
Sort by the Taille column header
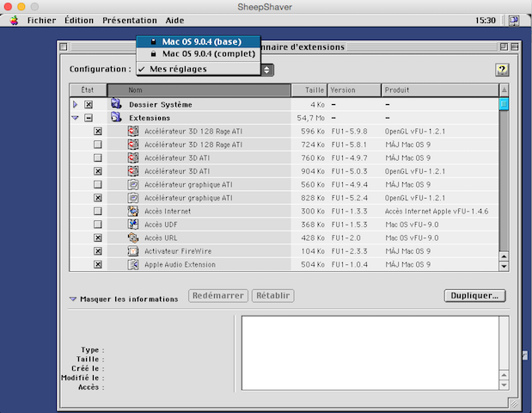pos(309,90)
